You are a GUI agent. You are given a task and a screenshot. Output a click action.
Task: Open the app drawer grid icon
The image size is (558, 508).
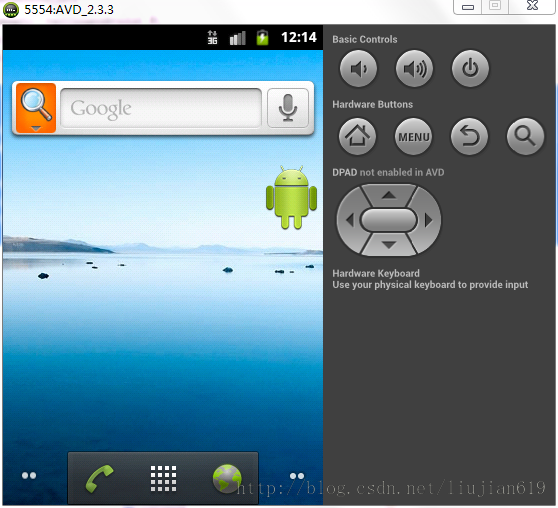pos(163,478)
